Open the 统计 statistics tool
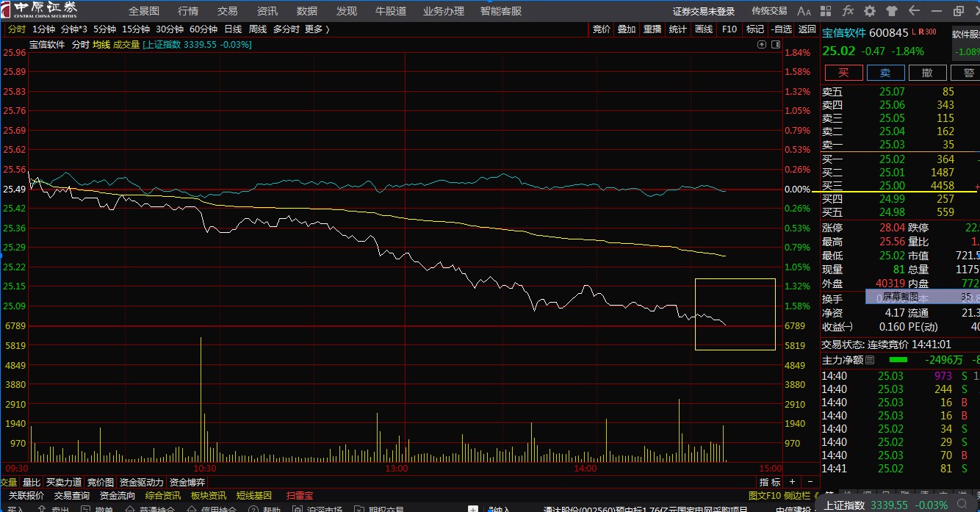 [678, 29]
